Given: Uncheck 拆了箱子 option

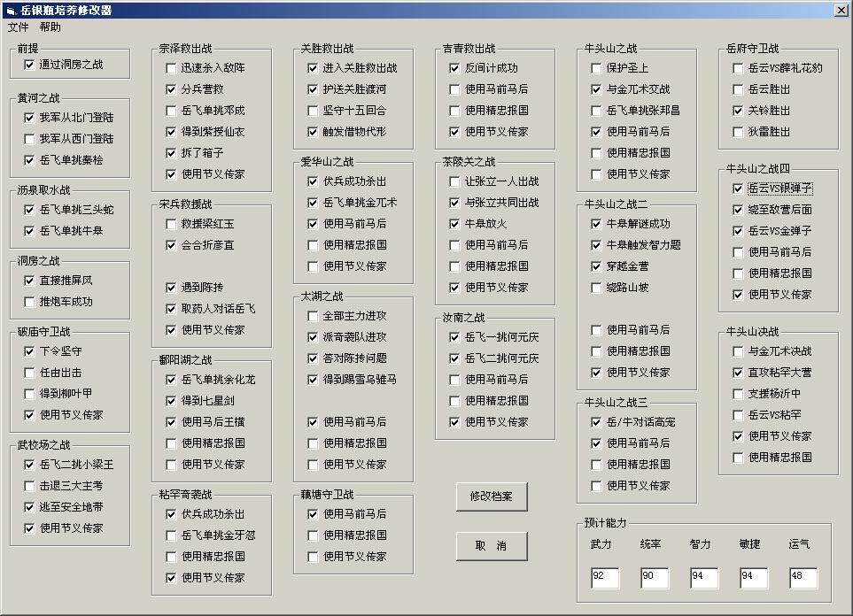Looking at the screenshot, I should [171, 153].
